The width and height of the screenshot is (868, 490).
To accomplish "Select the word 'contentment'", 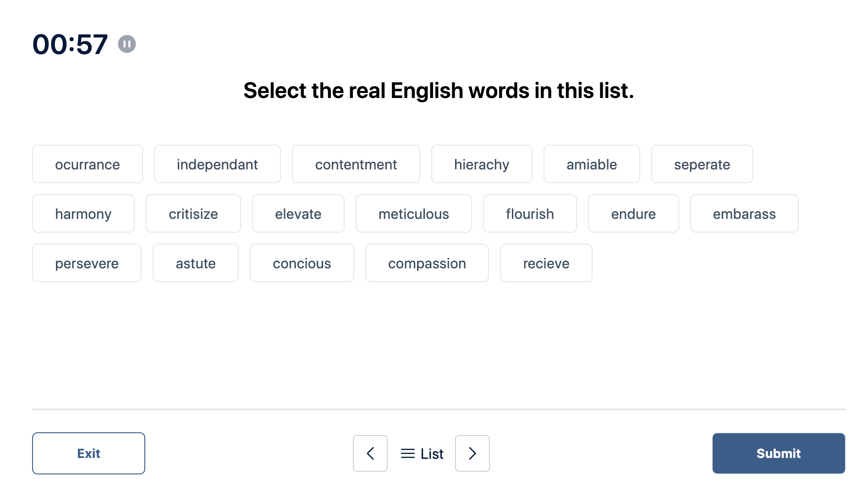I will [356, 164].
